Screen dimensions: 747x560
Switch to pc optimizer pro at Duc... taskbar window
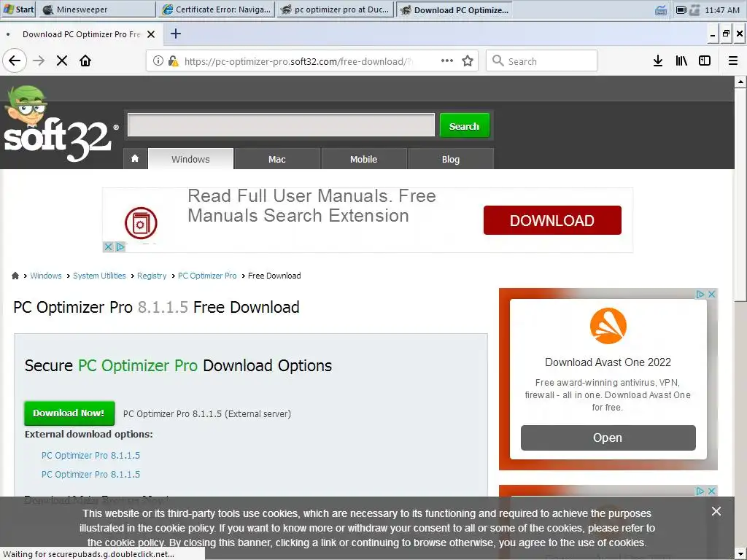pyautogui.click(x=336, y=9)
